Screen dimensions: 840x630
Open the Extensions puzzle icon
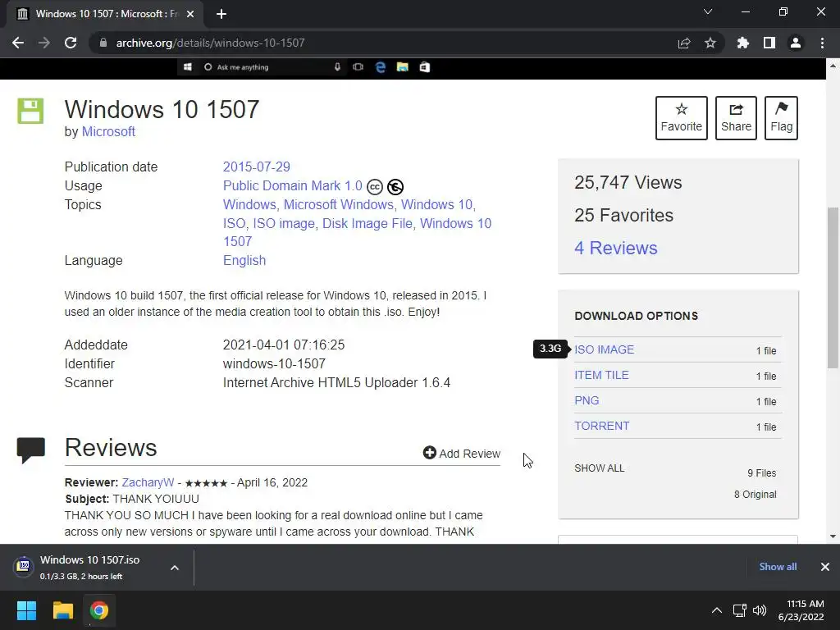743,43
